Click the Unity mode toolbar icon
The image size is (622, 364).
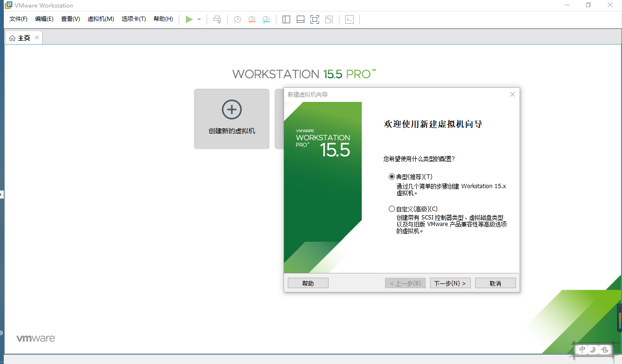[329, 19]
